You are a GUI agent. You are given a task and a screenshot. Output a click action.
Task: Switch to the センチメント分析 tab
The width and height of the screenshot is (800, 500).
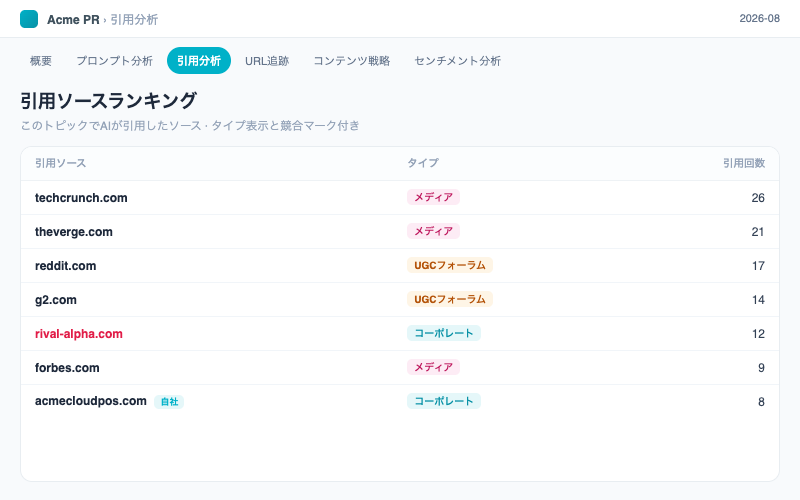click(x=458, y=61)
